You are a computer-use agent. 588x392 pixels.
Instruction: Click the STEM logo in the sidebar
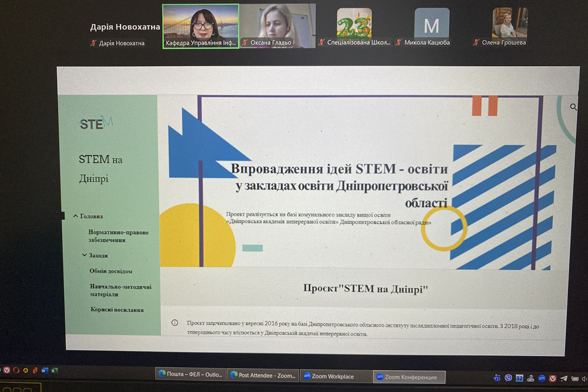96,123
